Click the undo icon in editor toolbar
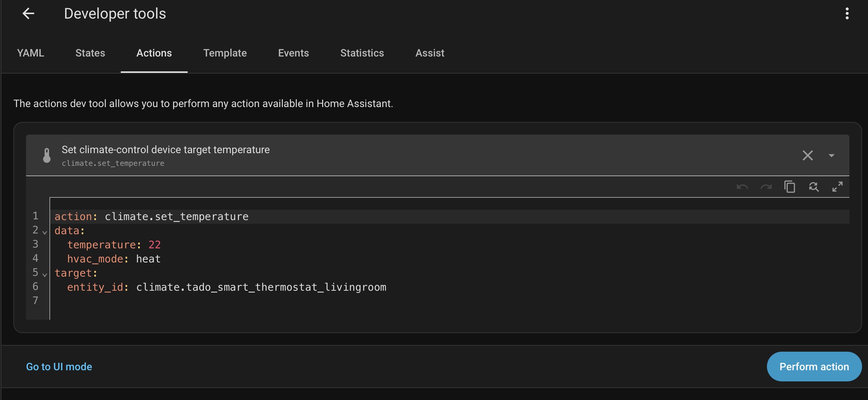868x400 pixels. pos(742,187)
